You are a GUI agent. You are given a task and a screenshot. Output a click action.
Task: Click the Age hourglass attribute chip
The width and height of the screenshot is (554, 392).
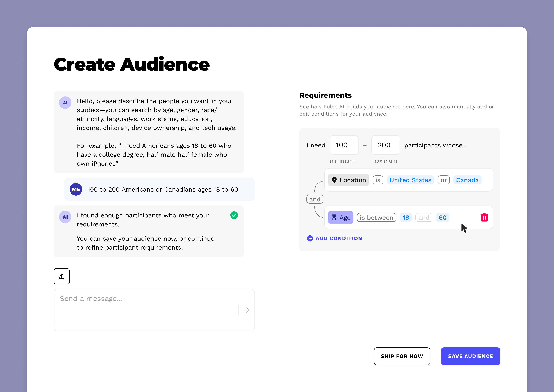click(x=340, y=217)
